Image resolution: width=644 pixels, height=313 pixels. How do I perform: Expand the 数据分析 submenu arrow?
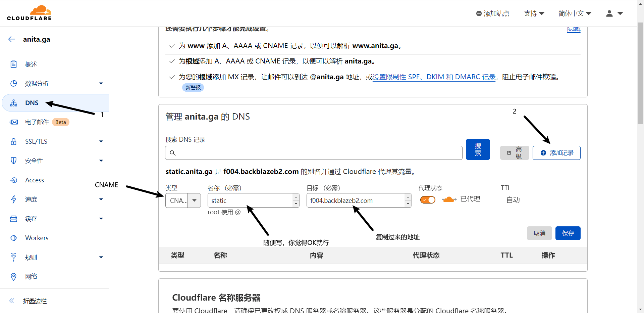(101, 83)
